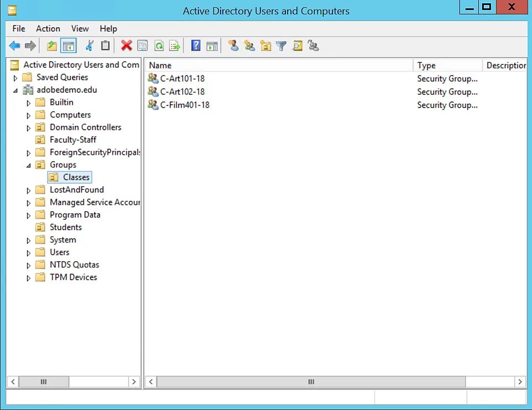Toggle Show/Hide Action Pane icon

click(212, 45)
